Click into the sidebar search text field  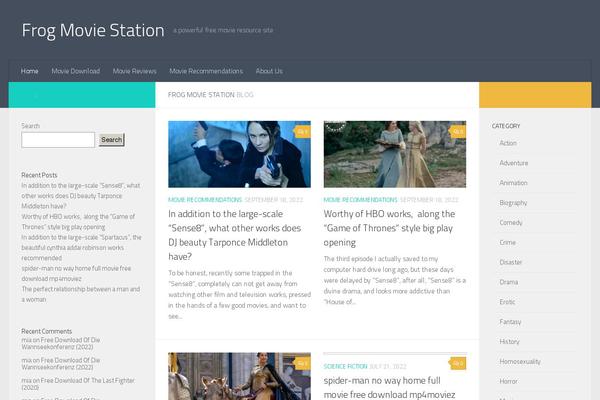[58, 140]
